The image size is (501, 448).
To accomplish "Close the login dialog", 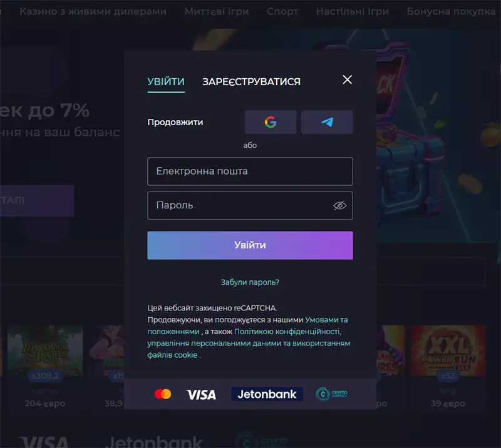I will pos(348,79).
